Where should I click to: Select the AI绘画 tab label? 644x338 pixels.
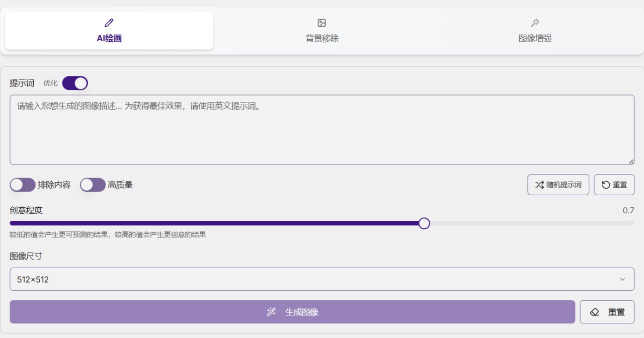tap(109, 38)
